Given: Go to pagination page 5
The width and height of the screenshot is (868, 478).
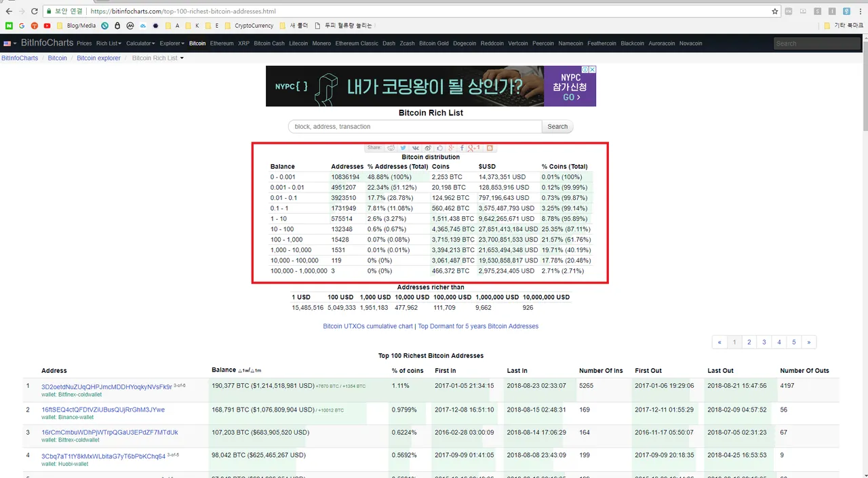Looking at the screenshot, I should tap(794, 342).
